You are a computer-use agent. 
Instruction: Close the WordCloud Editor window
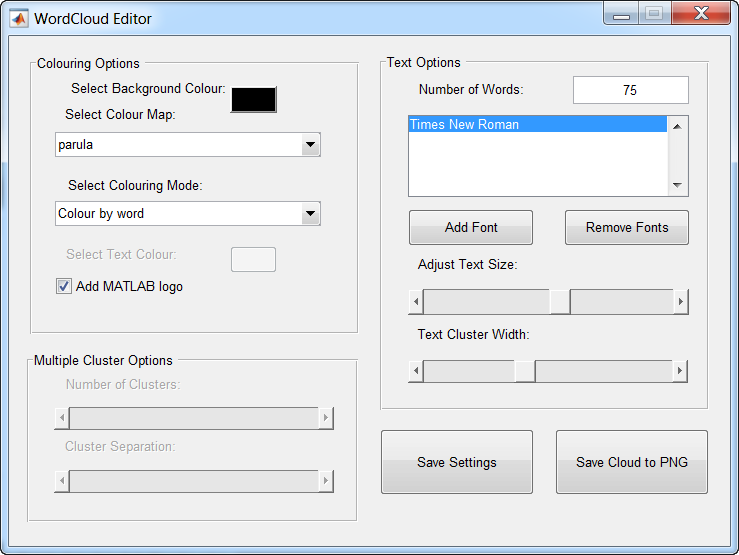(700, 14)
